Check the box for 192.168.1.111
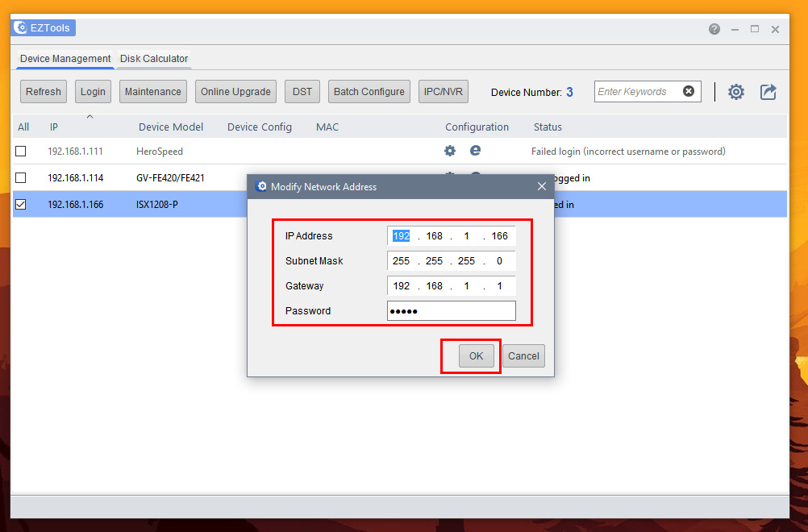808x532 pixels. [21, 152]
